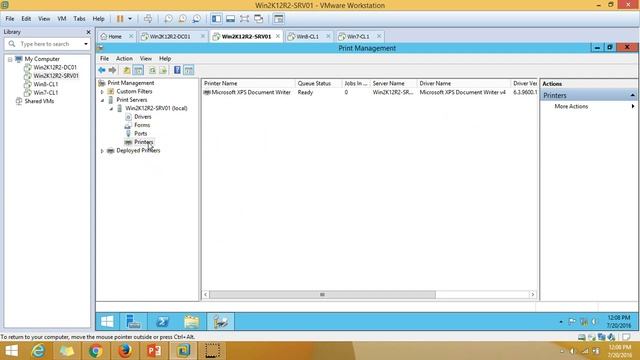Select the Ports tree node

coord(140,133)
